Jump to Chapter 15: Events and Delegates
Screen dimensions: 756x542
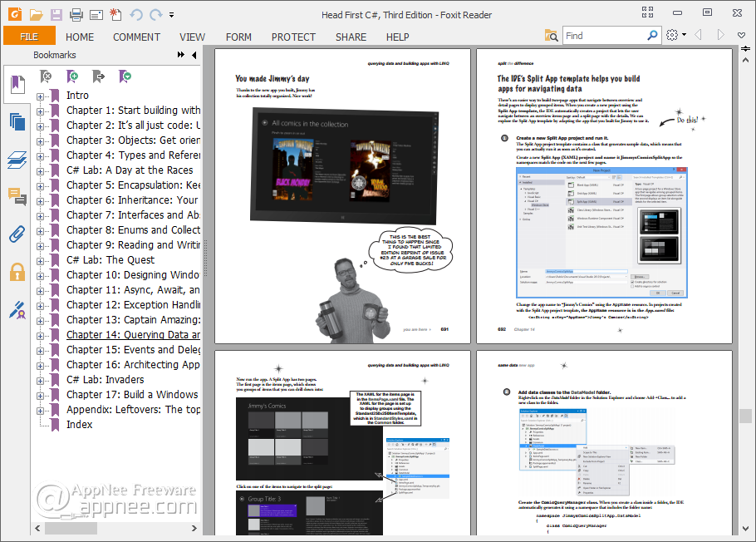click(x=133, y=349)
